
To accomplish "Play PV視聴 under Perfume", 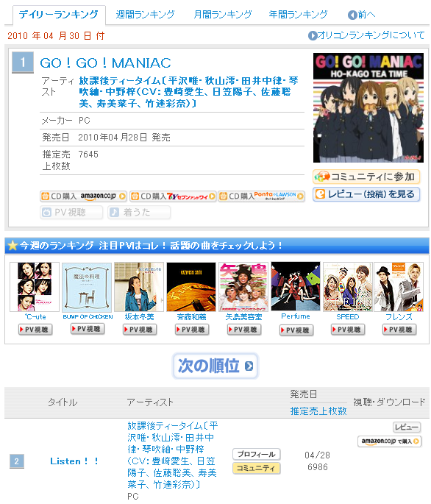I will [x=296, y=330].
